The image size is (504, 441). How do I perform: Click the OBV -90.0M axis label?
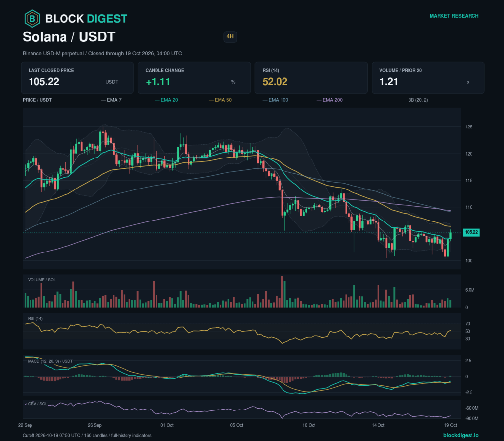(472, 419)
